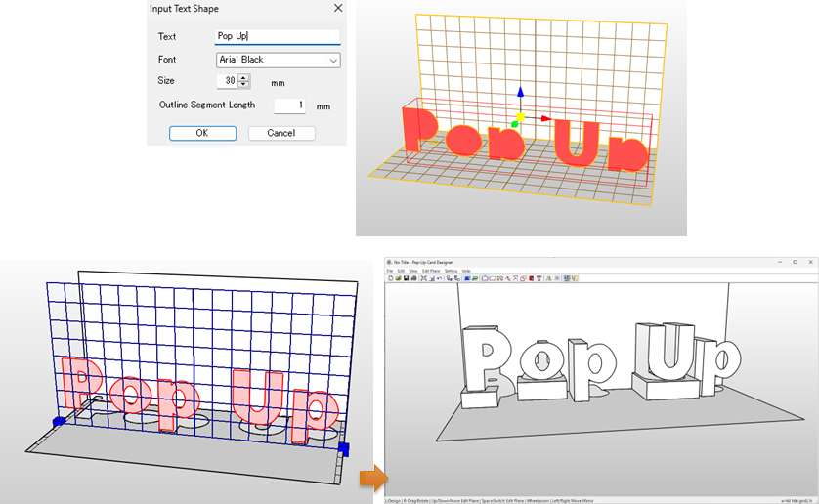This screenshot has width=819, height=504.
Task: Decrease Size with the down stepper arrow
Action: (243, 86)
